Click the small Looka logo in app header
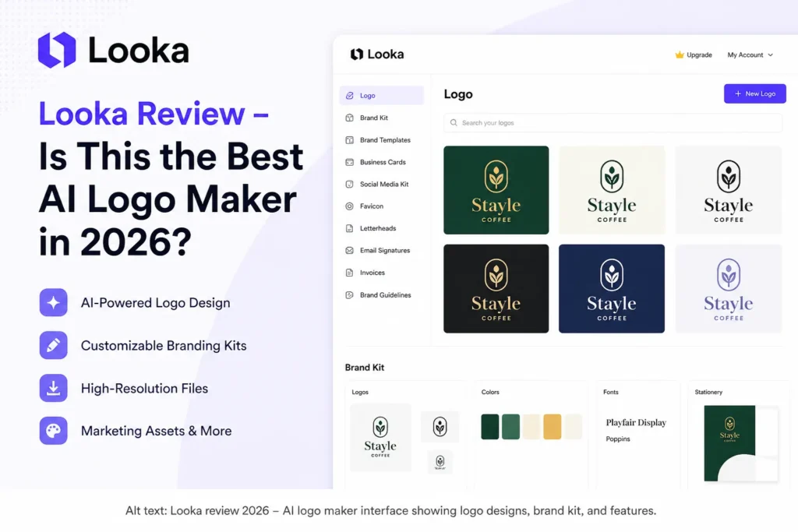The width and height of the screenshot is (798, 532). click(377, 54)
